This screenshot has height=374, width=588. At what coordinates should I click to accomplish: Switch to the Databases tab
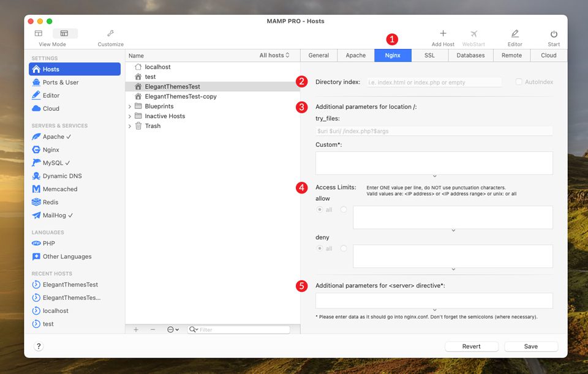click(x=470, y=55)
